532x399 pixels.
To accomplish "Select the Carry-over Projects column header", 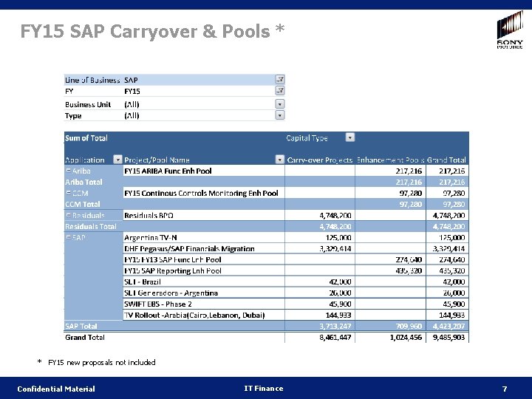I will [320, 160].
